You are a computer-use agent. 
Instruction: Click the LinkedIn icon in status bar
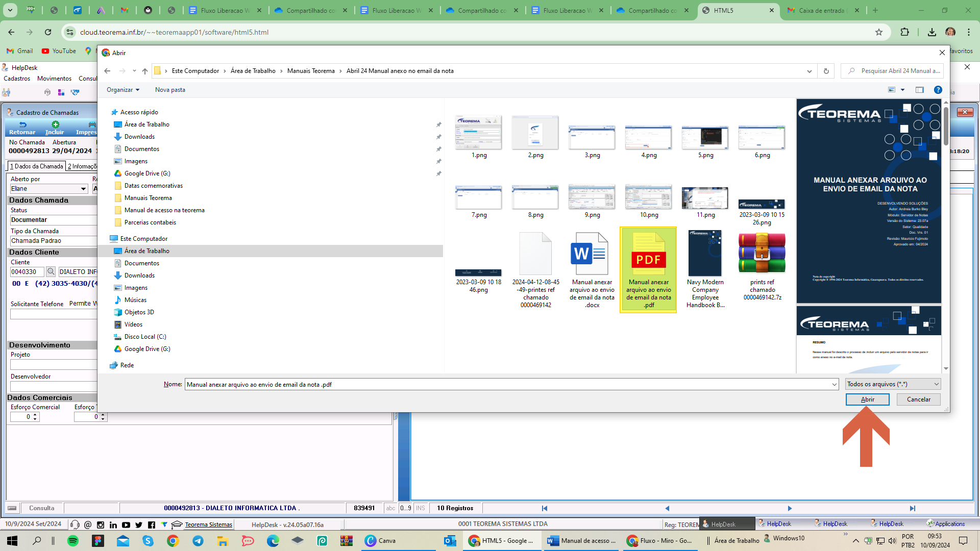point(113,524)
